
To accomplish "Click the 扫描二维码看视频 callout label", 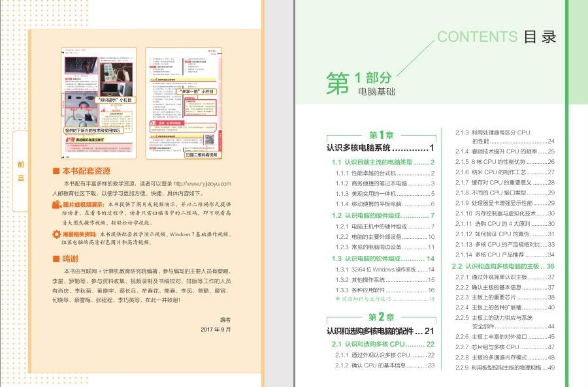I will pyautogui.click(x=202, y=155).
